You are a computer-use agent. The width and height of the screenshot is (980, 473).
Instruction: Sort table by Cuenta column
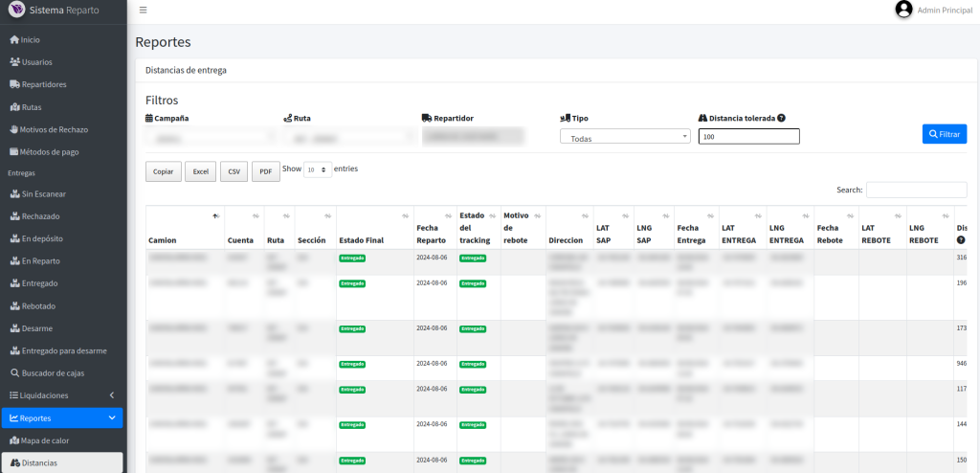(x=244, y=228)
